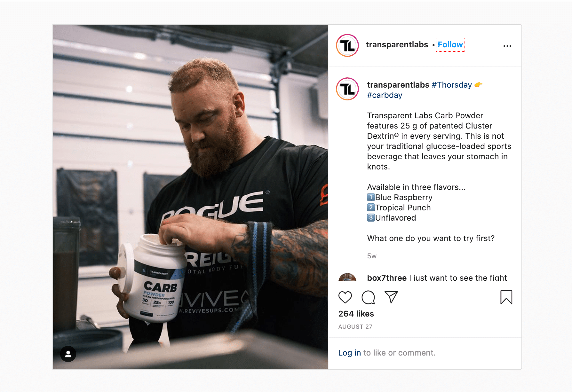
Task: Share post with the paper plane icon
Action: coord(391,297)
